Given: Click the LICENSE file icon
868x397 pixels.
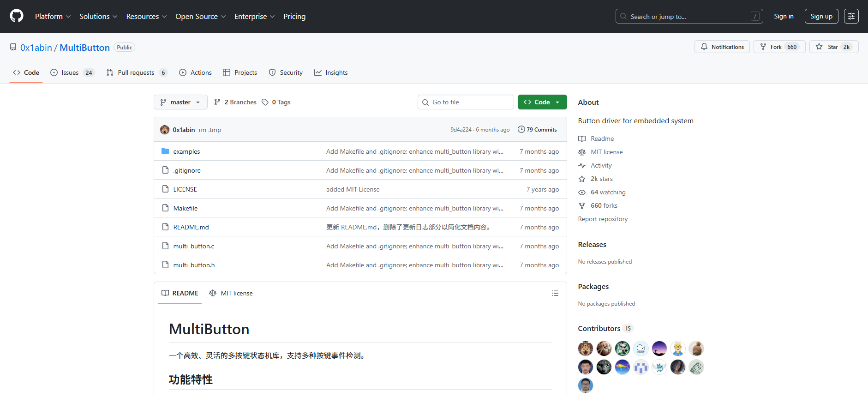Looking at the screenshot, I should tap(165, 189).
